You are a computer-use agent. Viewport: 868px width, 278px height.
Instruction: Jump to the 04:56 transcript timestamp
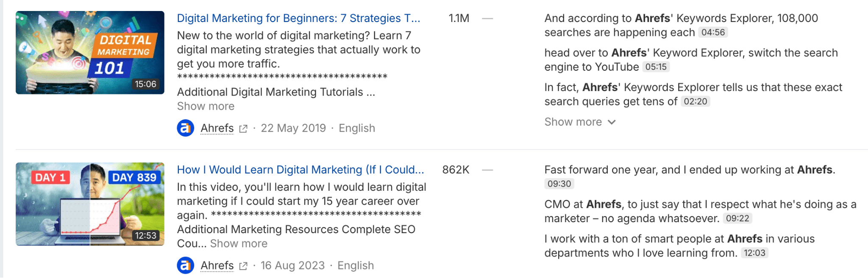pos(713,32)
